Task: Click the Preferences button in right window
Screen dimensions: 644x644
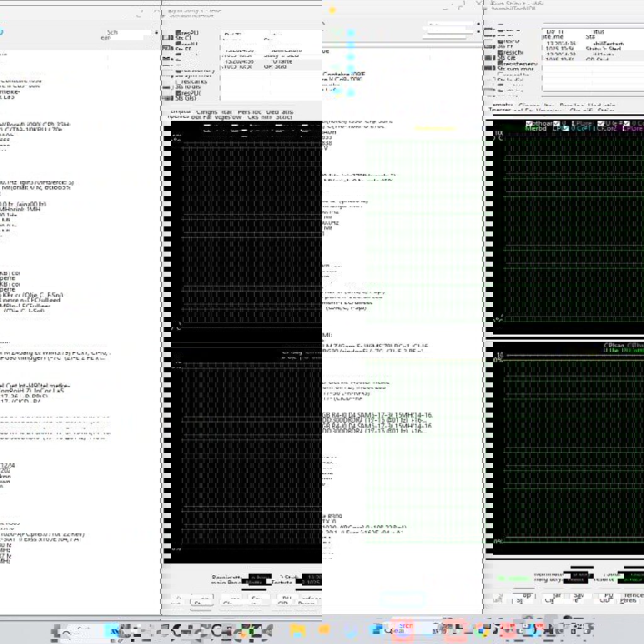Action: pyautogui.click(x=631, y=598)
